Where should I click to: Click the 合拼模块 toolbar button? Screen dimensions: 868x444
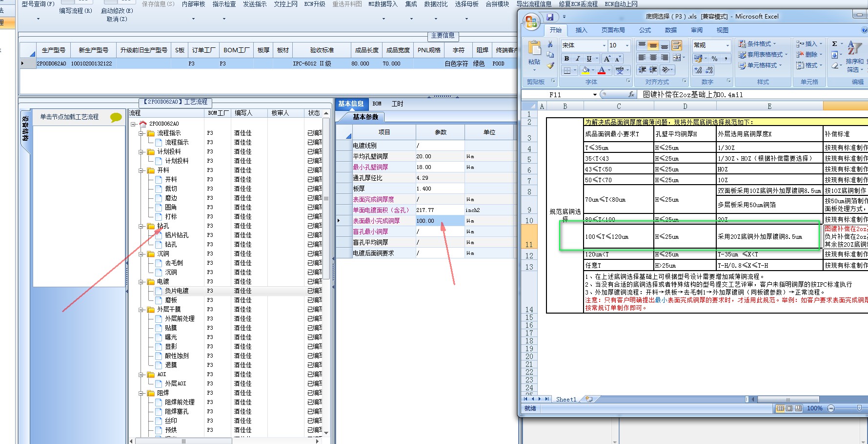point(497,4)
